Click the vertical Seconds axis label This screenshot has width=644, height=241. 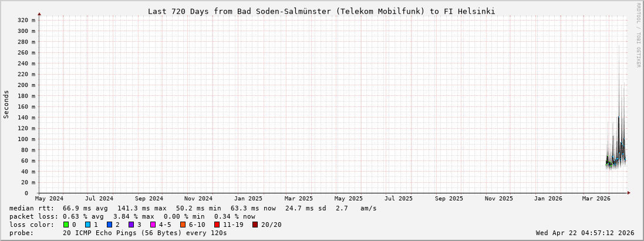(6, 104)
